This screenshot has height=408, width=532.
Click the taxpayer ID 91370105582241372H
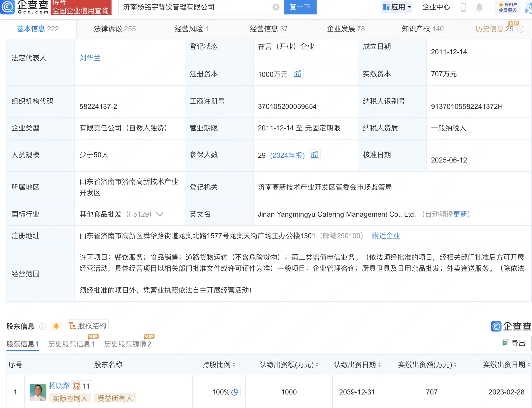pos(467,107)
